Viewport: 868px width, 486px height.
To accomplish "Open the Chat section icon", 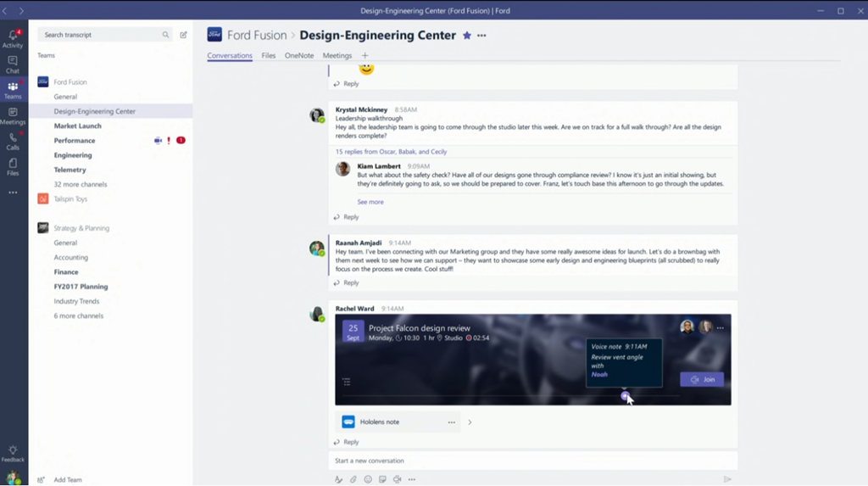I will (x=13, y=64).
